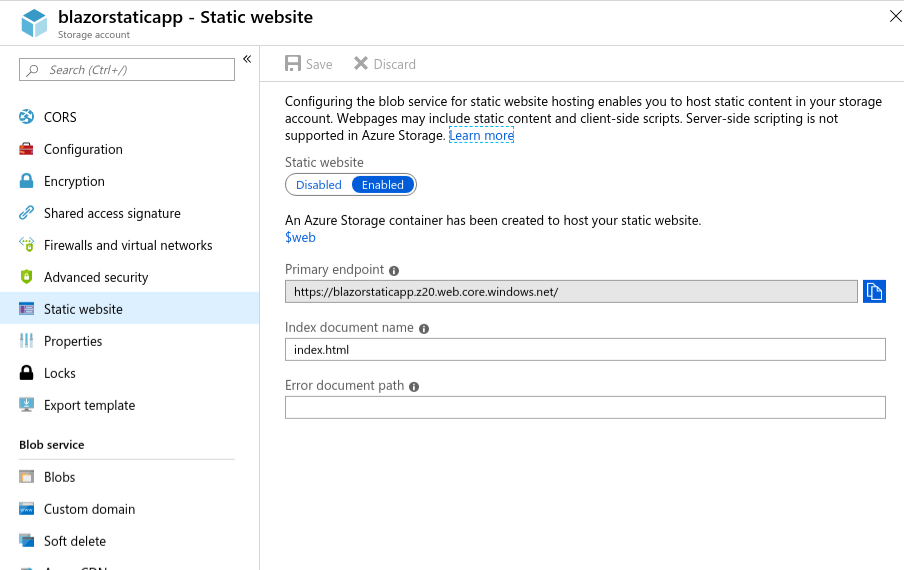Click the Primary endpoint label text

click(x=334, y=270)
